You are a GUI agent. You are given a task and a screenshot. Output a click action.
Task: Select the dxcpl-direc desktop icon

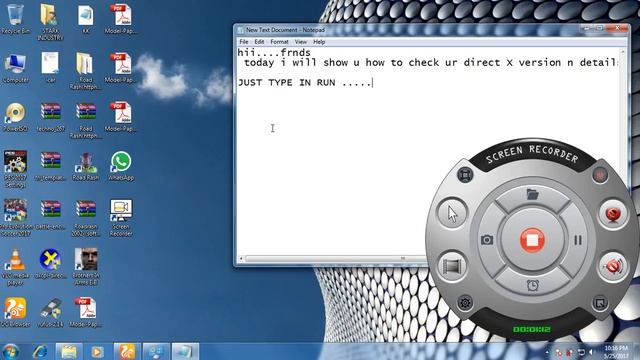[x=50, y=264]
